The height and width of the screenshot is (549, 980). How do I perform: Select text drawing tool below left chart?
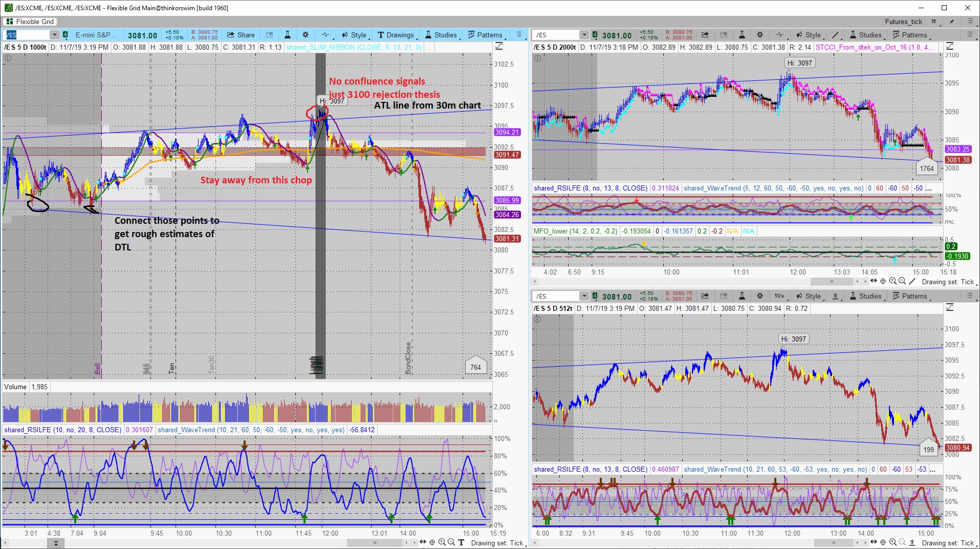click(x=461, y=542)
